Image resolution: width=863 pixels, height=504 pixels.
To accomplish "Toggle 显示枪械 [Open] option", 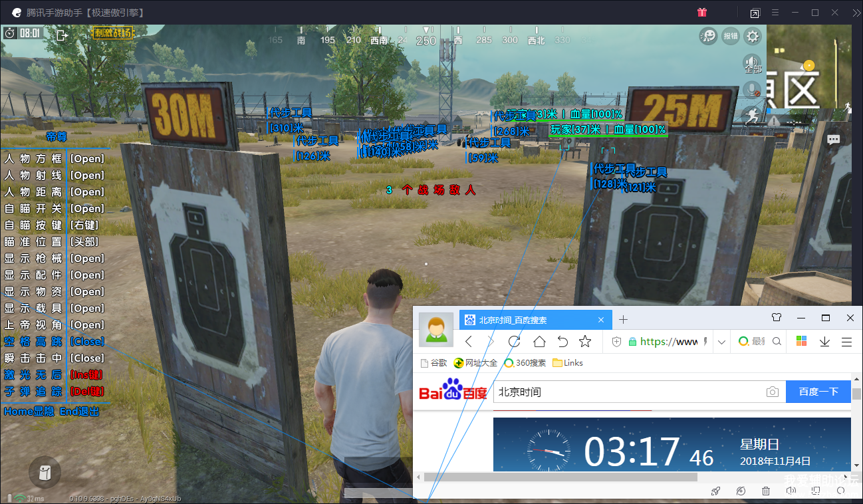I will pos(54,259).
